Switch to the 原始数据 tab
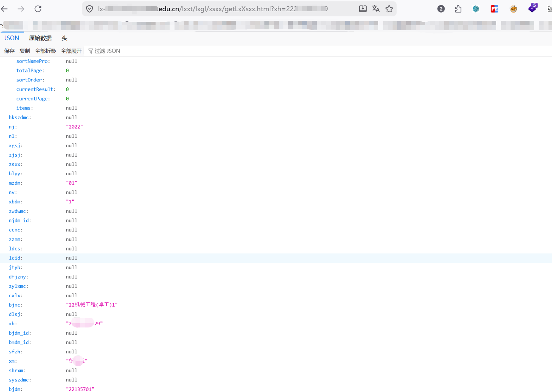 [40, 38]
